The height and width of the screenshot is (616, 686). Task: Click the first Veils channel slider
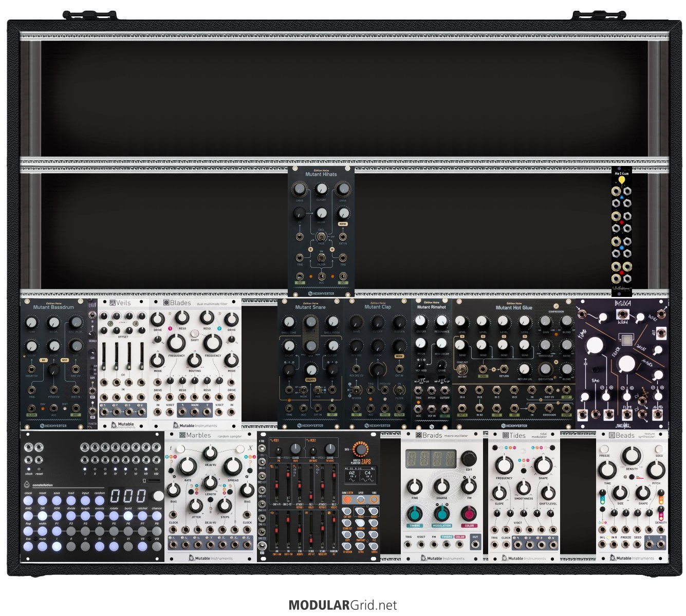click(x=104, y=356)
